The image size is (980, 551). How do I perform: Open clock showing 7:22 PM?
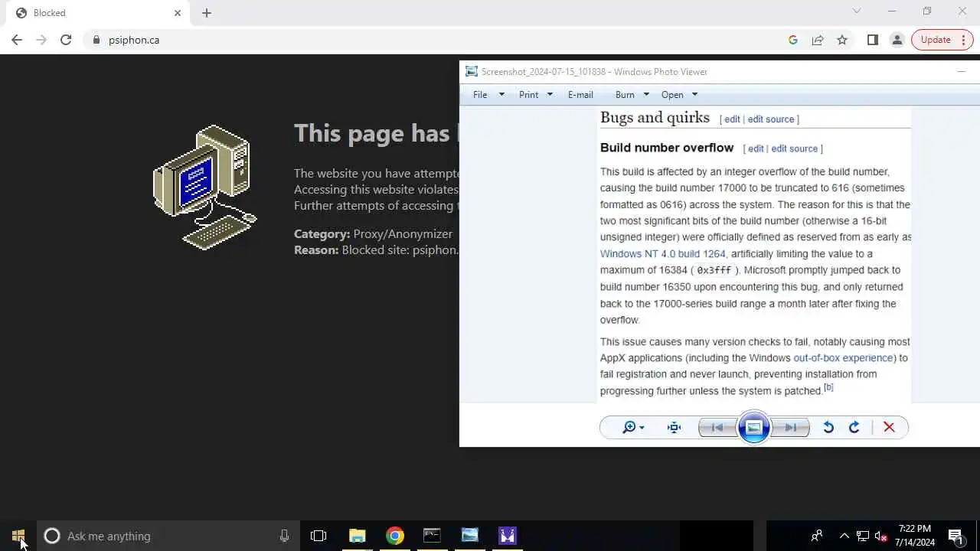point(915,536)
